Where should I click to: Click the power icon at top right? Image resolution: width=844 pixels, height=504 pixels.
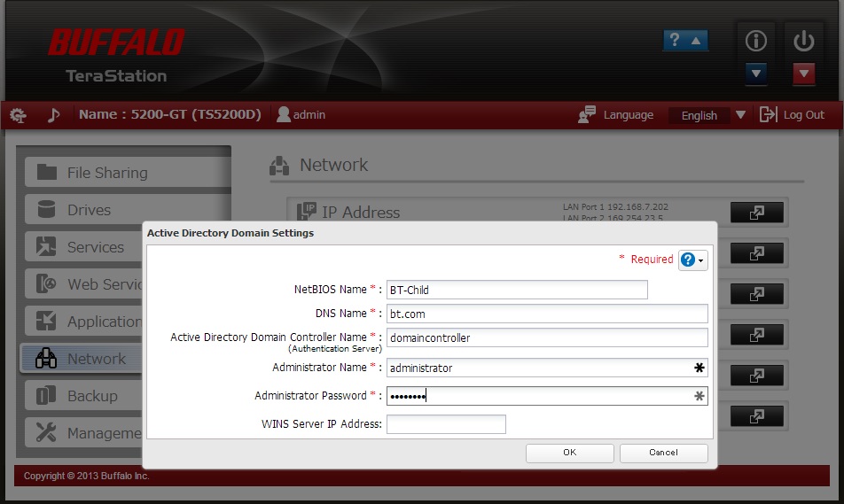tap(803, 41)
